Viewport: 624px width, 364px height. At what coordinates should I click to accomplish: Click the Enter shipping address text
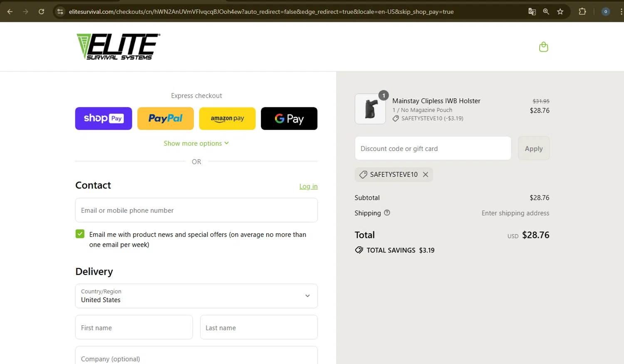[x=515, y=213]
